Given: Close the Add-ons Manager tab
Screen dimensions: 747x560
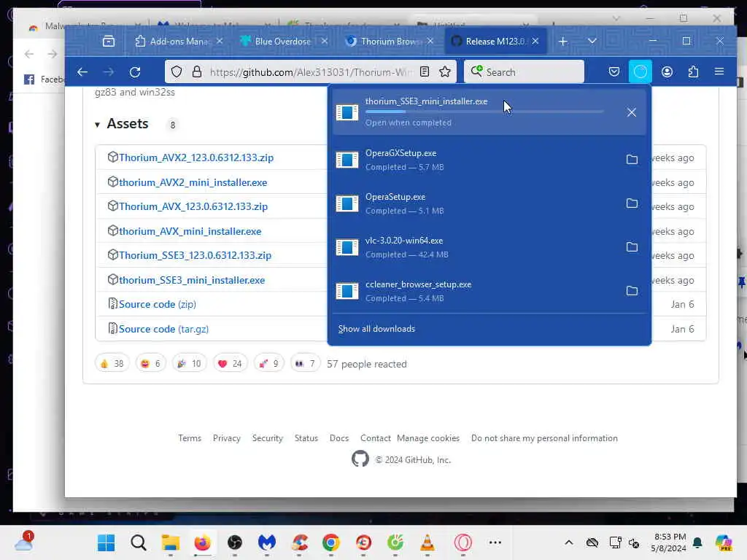Looking at the screenshot, I should (x=219, y=42).
